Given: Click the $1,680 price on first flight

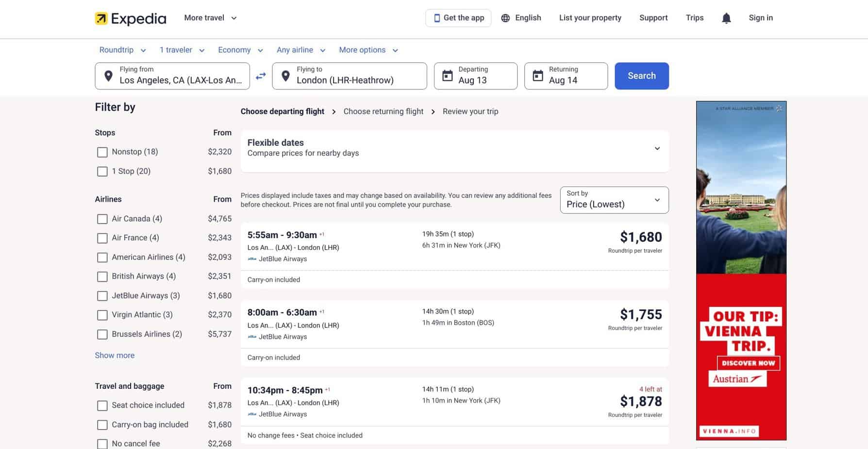Looking at the screenshot, I should click(641, 237).
